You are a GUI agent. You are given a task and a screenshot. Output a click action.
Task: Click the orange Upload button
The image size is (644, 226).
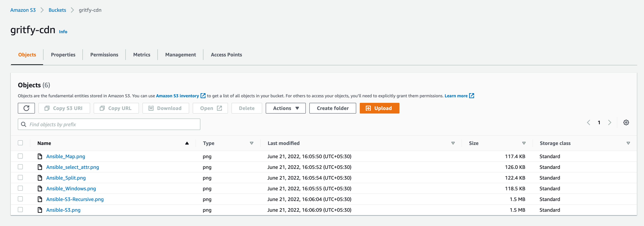379,108
